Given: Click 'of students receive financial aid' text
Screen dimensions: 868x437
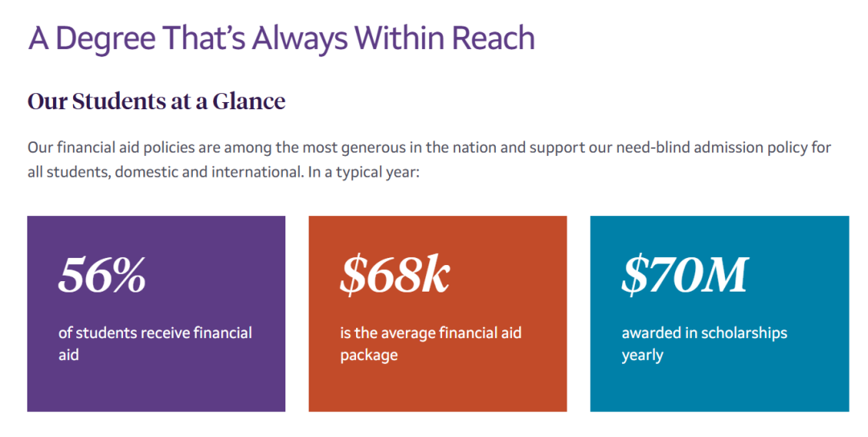Looking at the screenshot, I should coord(155,344).
